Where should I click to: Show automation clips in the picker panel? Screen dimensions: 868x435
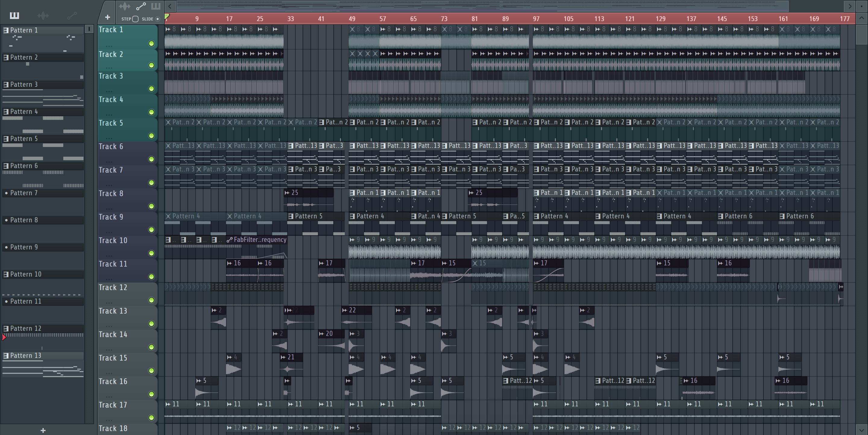click(x=72, y=15)
